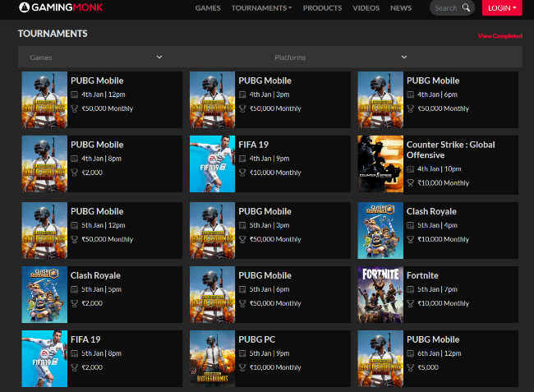
Task: Click PUBG Mobile title for 6th Jan 12pm
Action: [433, 339]
